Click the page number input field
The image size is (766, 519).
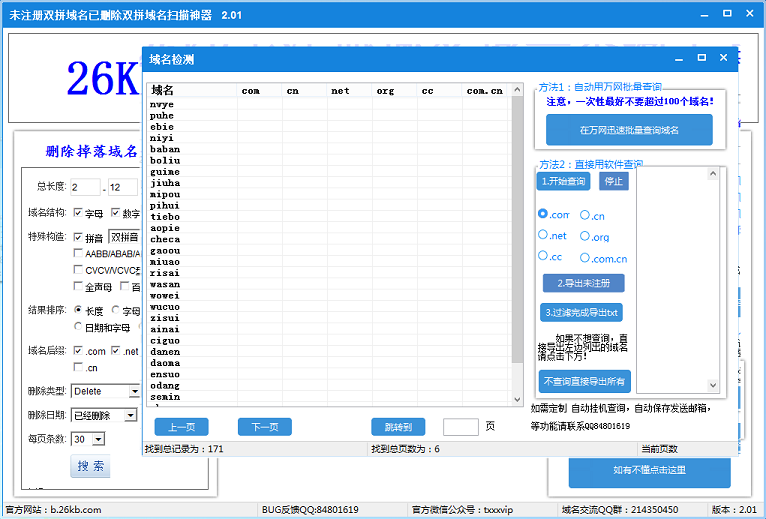[460, 427]
